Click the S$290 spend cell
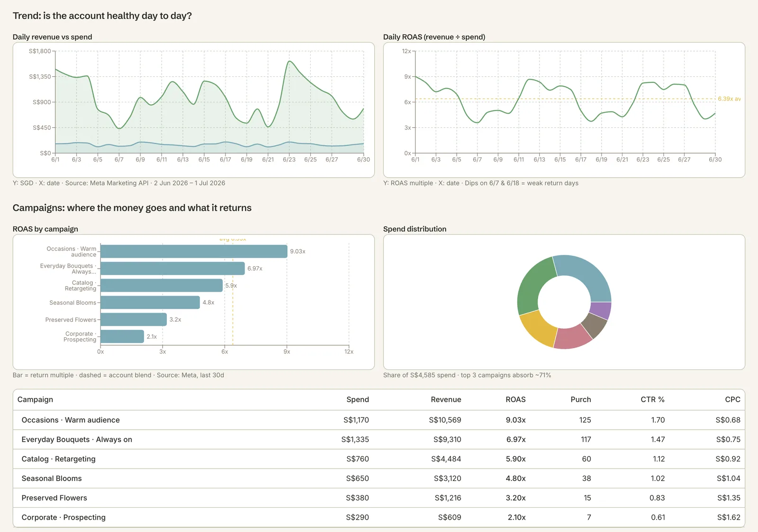This screenshot has height=532, width=758. click(x=357, y=517)
